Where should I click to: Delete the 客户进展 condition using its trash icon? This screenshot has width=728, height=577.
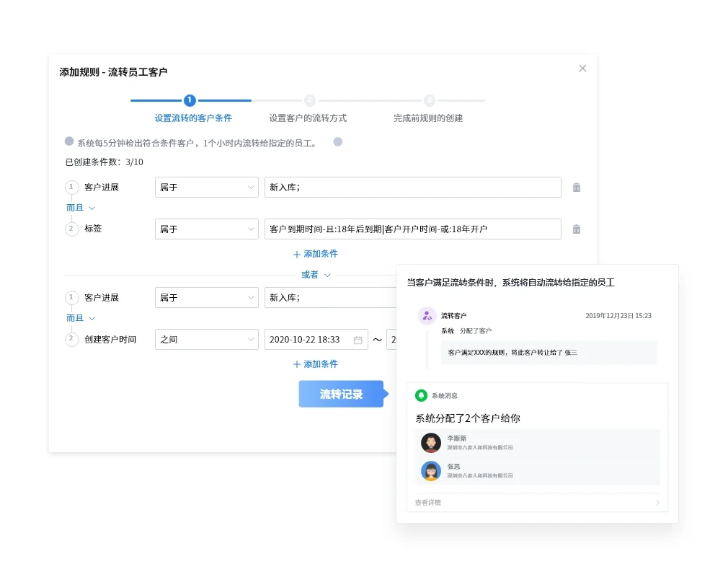(x=576, y=187)
